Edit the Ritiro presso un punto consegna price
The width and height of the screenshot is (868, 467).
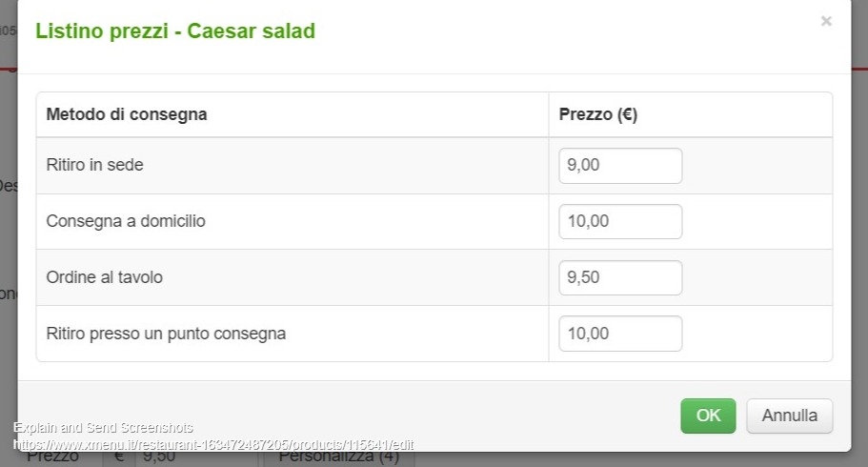pos(620,334)
